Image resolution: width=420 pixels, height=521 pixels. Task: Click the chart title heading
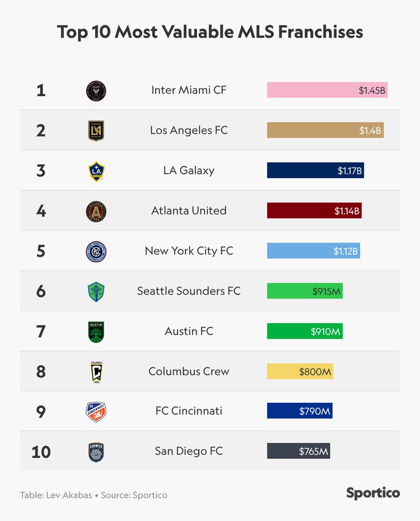pyautogui.click(x=210, y=32)
